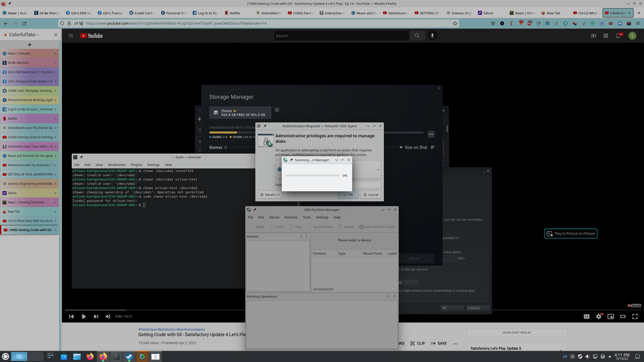
Task: Open the storage three-dots options menu
Action: tap(431, 134)
